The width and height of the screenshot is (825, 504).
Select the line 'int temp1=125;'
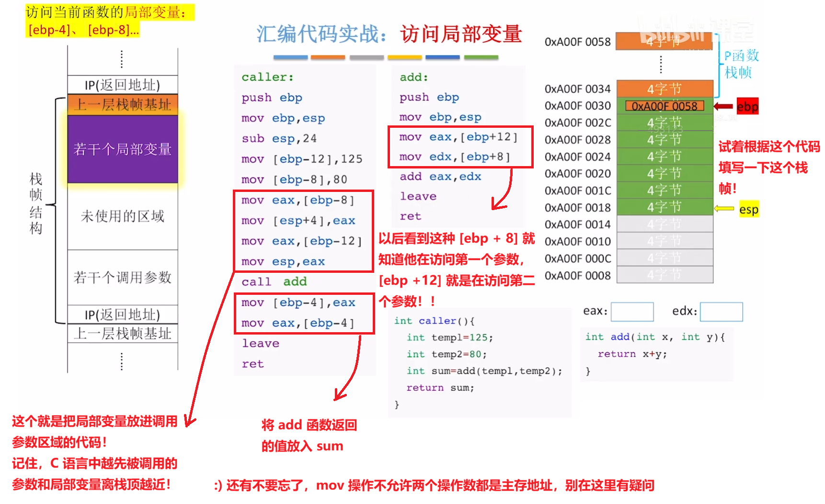point(449,337)
